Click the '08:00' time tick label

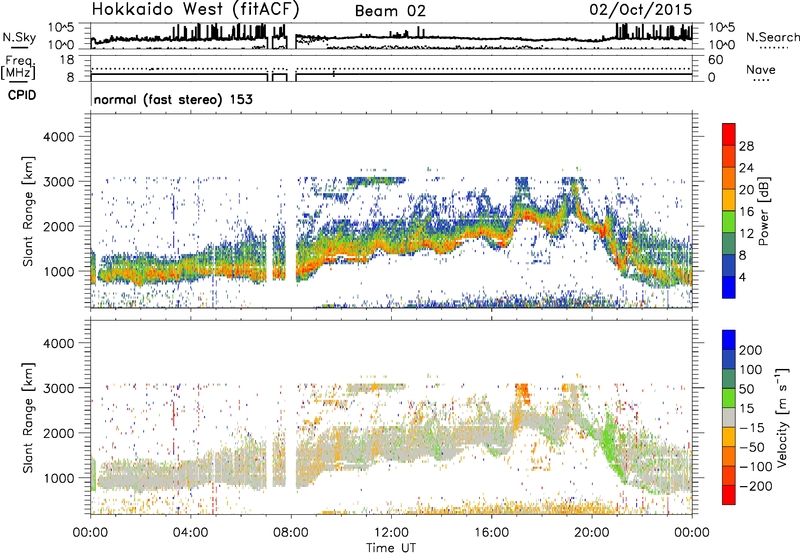291,533
